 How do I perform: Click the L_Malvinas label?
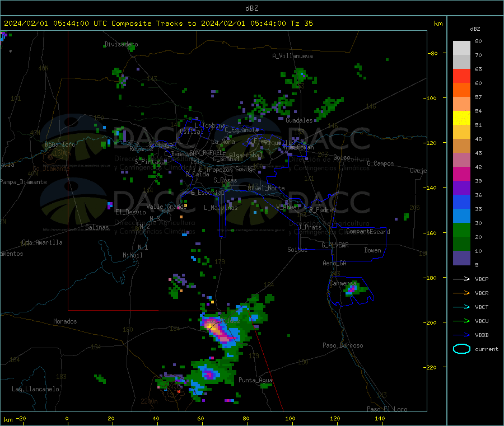[221, 208]
